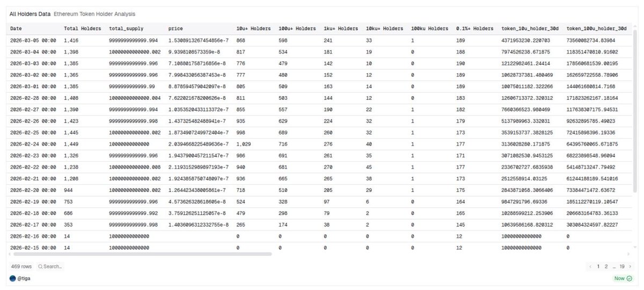Open the @tiga author link
644x290 pixels.
25,278
